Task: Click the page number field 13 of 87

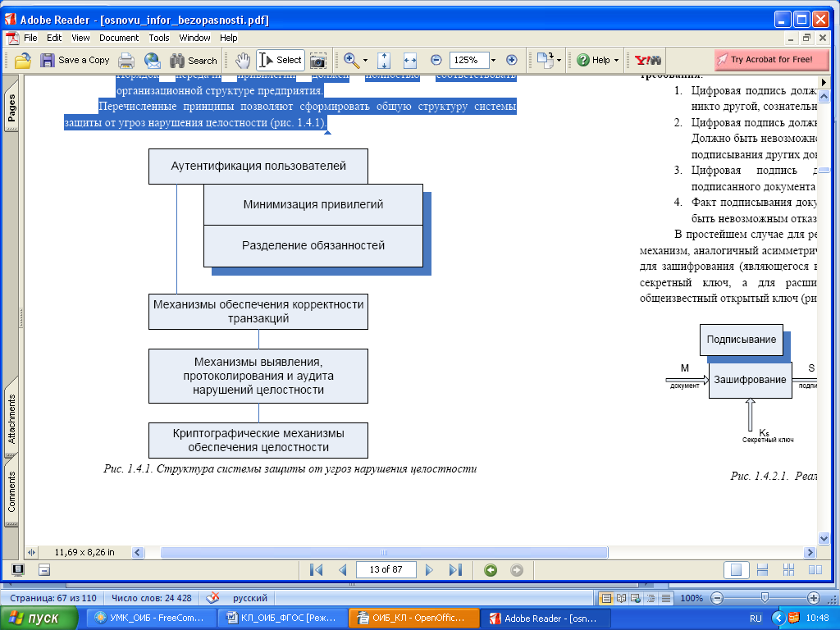Action: [386, 569]
